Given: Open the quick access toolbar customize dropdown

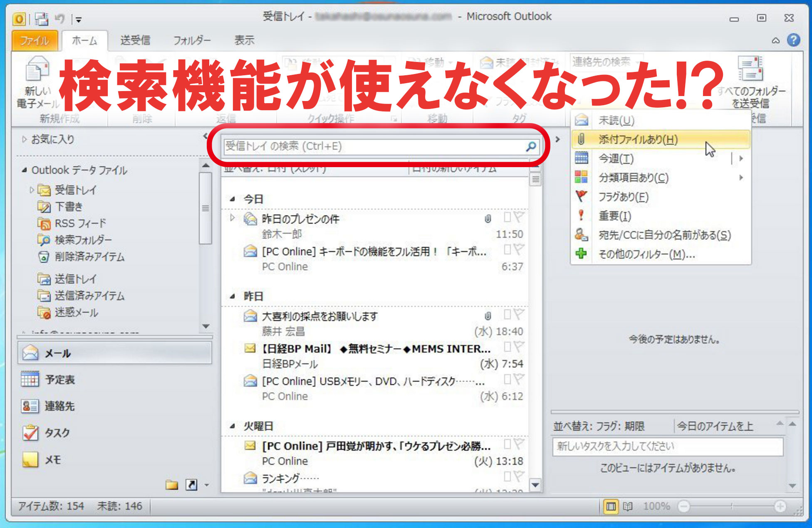Looking at the screenshot, I should coord(78,19).
